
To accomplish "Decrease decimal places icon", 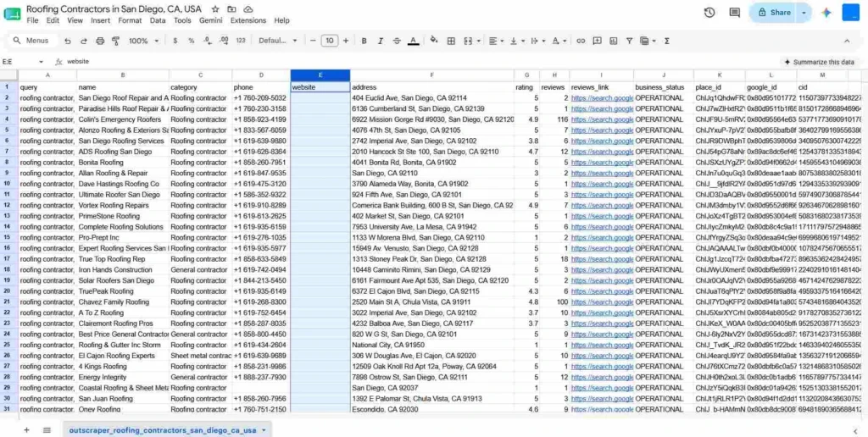I will [x=207, y=41].
